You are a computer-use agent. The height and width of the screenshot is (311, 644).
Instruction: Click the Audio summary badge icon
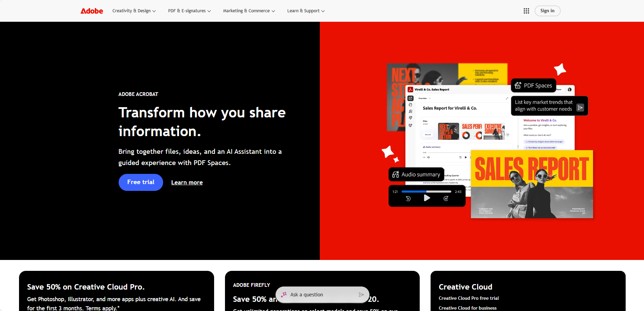pos(396,175)
